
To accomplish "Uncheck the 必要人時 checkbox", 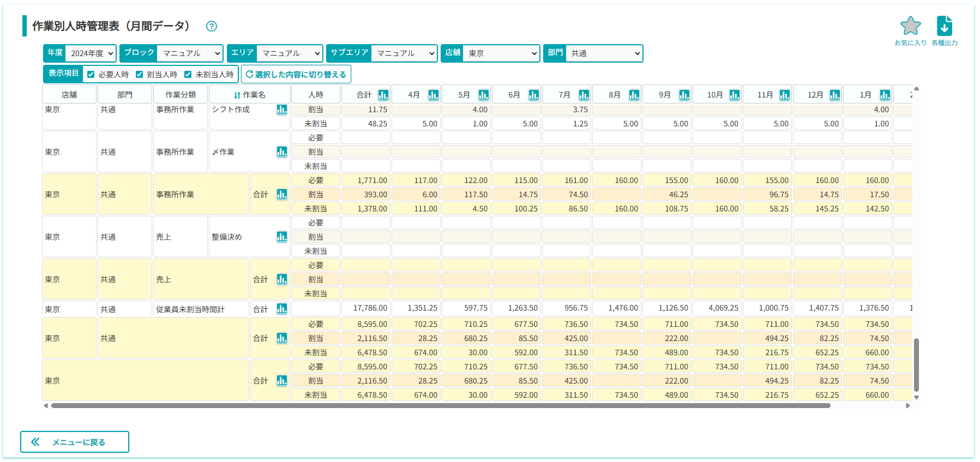I will point(91,75).
